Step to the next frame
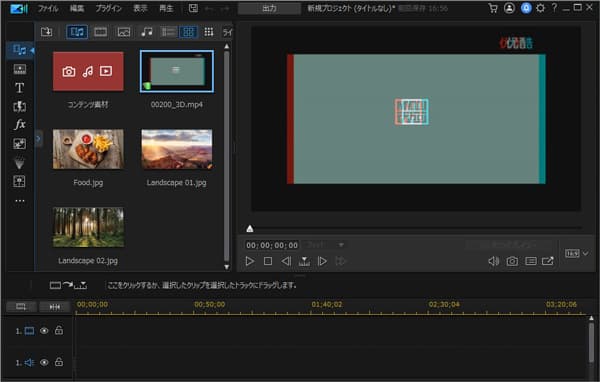 tap(322, 261)
